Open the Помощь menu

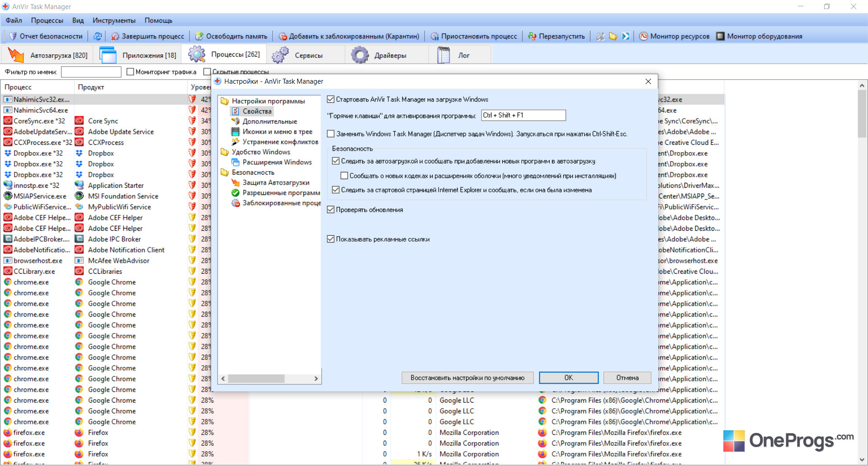click(158, 20)
